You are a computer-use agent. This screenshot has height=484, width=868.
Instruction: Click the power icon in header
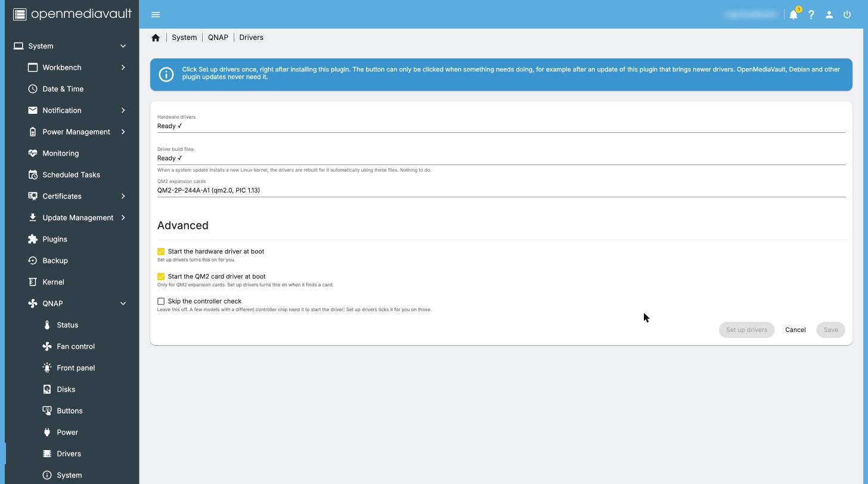847,14
